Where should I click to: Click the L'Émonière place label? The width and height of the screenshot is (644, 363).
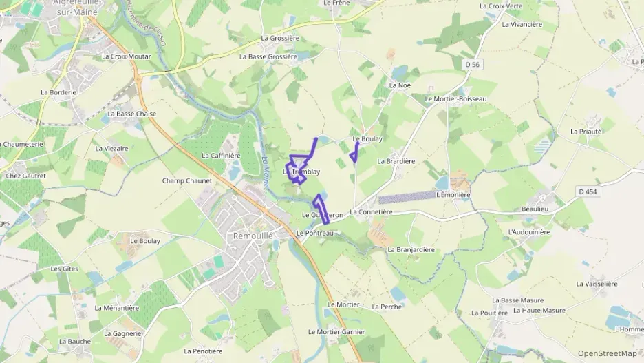coord(453,195)
